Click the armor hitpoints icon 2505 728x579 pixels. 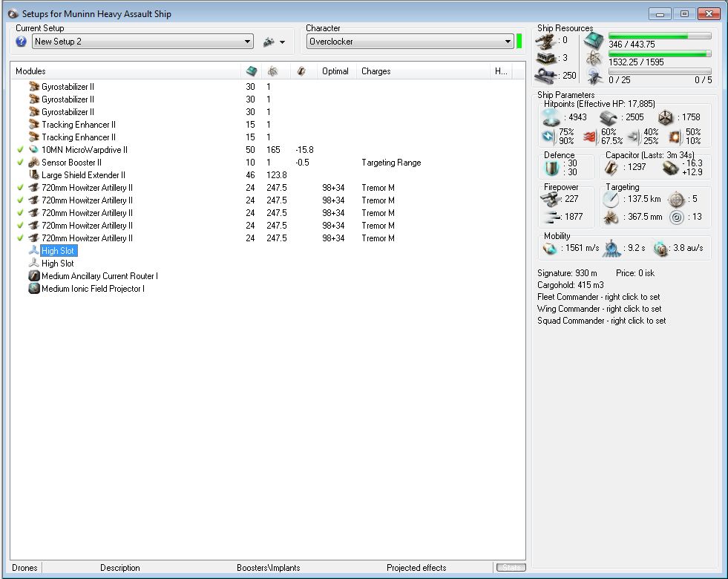tap(609, 118)
